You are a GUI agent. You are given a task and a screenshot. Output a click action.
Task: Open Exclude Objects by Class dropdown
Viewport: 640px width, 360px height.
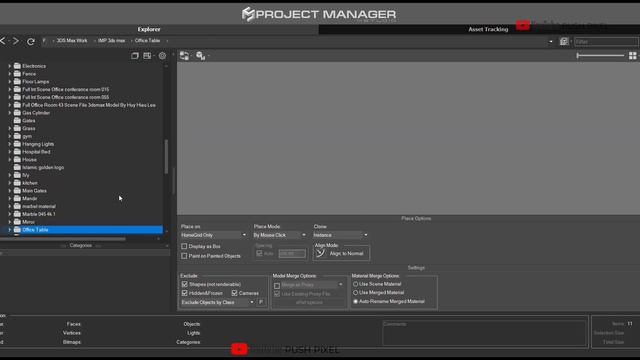pos(218,302)
